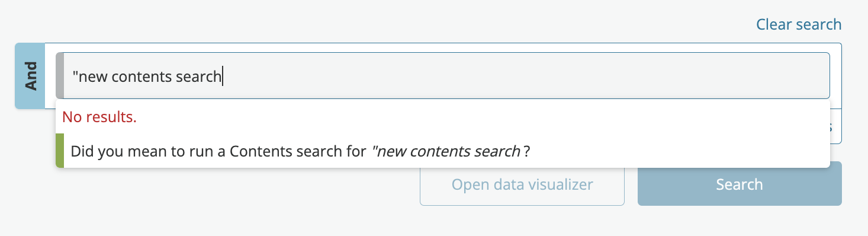Toggle the And operator label
This screenshot has height=236, width=868.
[x=30, y=76]
